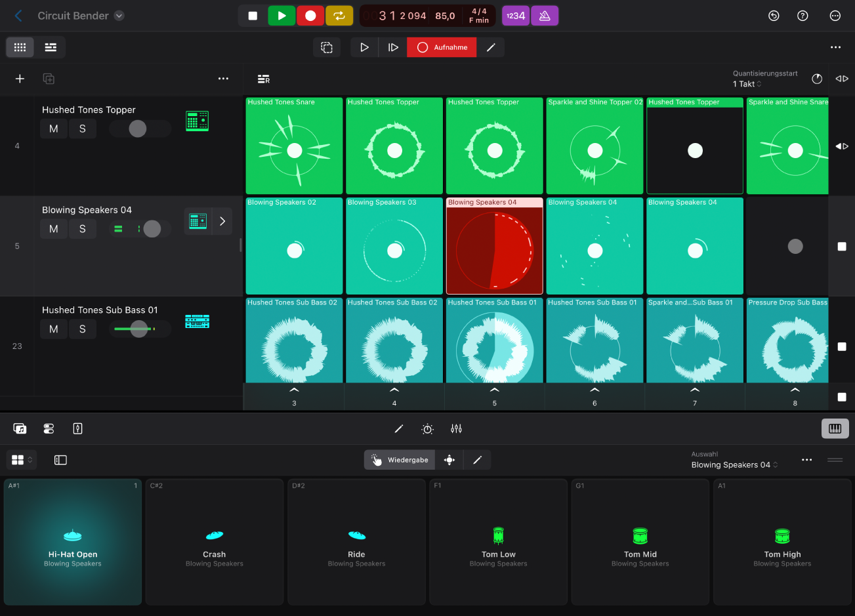This screenshot has width=855, height=616.
Task: Select the tuner icon above the pads
Action: click(x=427, y=428)
